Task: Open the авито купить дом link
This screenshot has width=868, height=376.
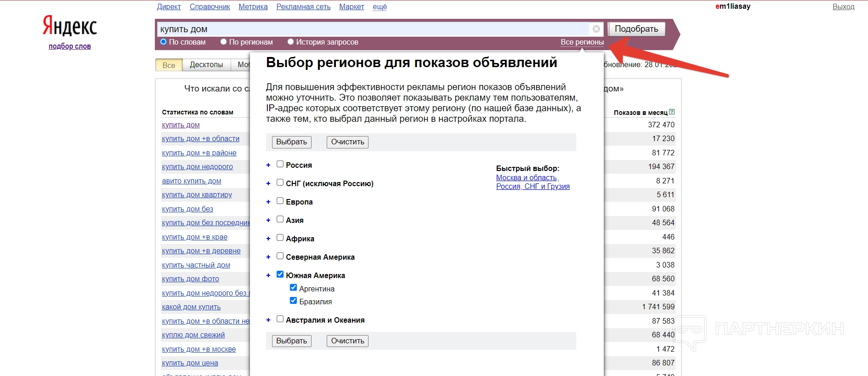Action: [191, 181]
